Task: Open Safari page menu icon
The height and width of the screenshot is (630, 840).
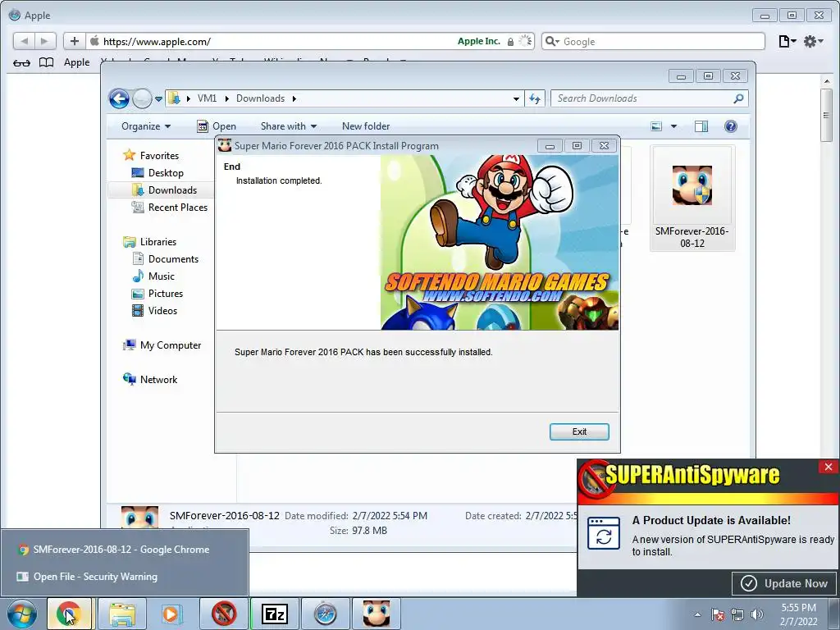Action: tap(787, 41)
